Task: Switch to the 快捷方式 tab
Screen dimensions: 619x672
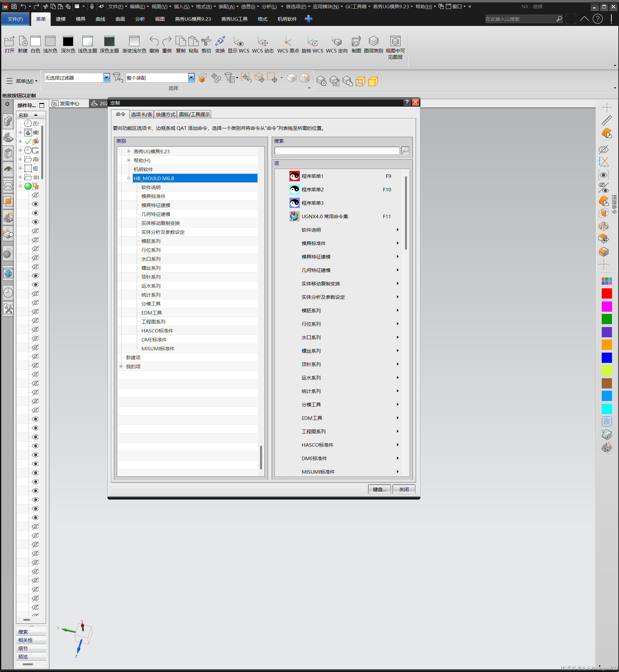Action: click(165, 115)
